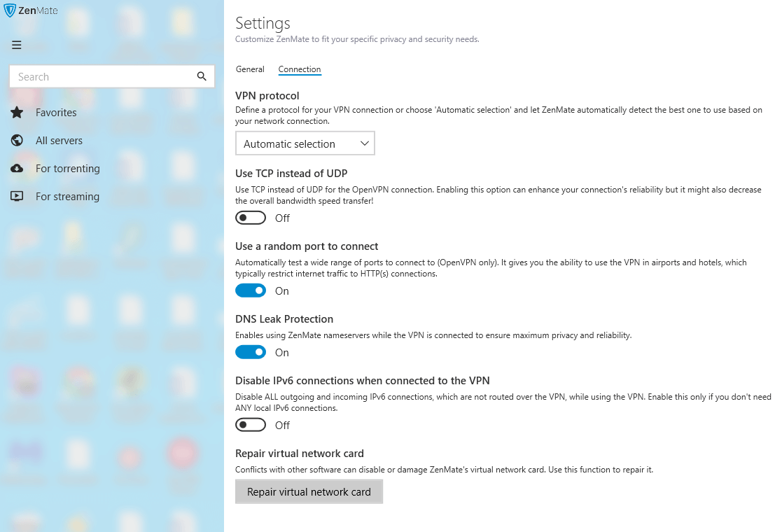The width and height of the screenshot is (782, 532).
Task: Click the search magnifier icon
Action: point(202,76)
